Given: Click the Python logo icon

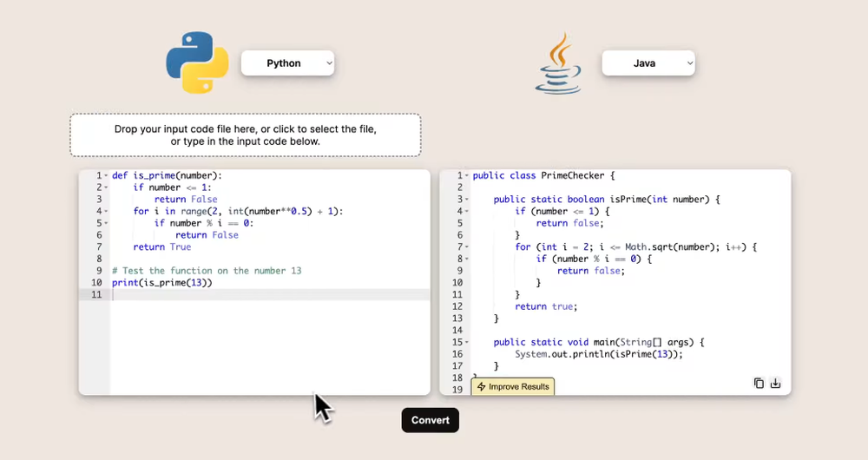Looking at the screenshot, I should (198, 62).
